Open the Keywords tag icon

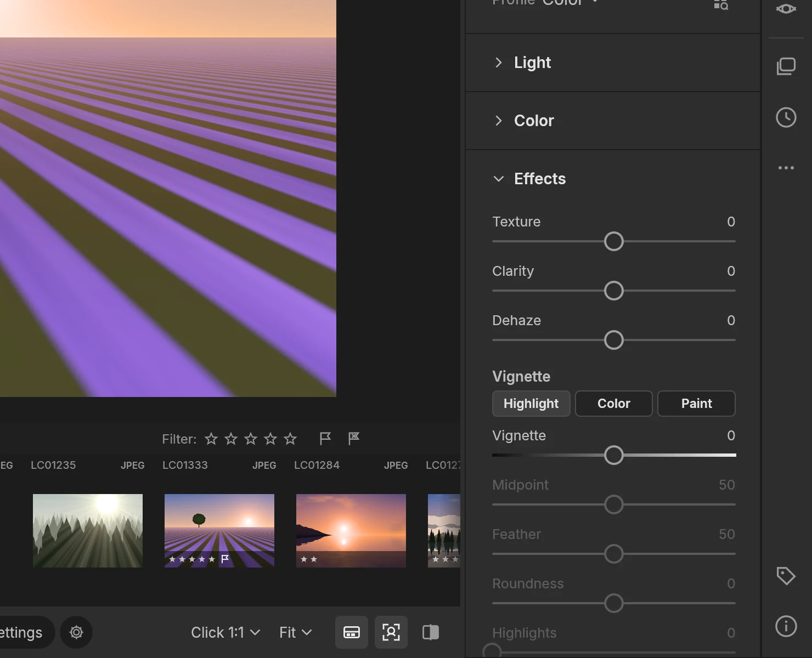pos(786,576)
